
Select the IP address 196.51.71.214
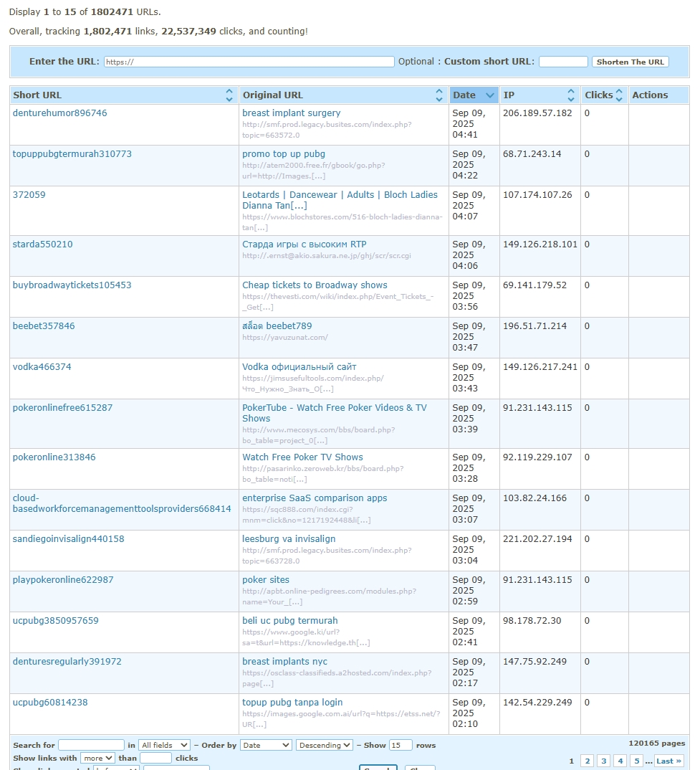tap(534, 325)
